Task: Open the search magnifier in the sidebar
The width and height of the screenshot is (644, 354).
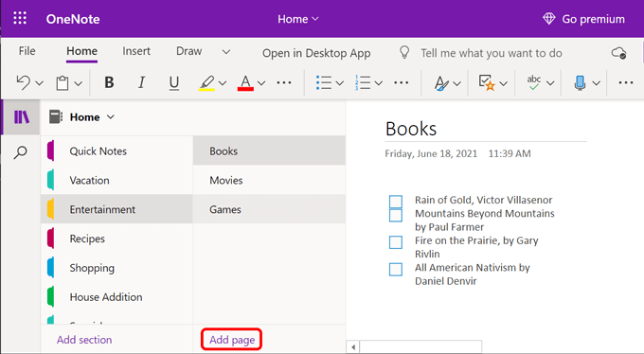Action: click(x=20, y=152)
